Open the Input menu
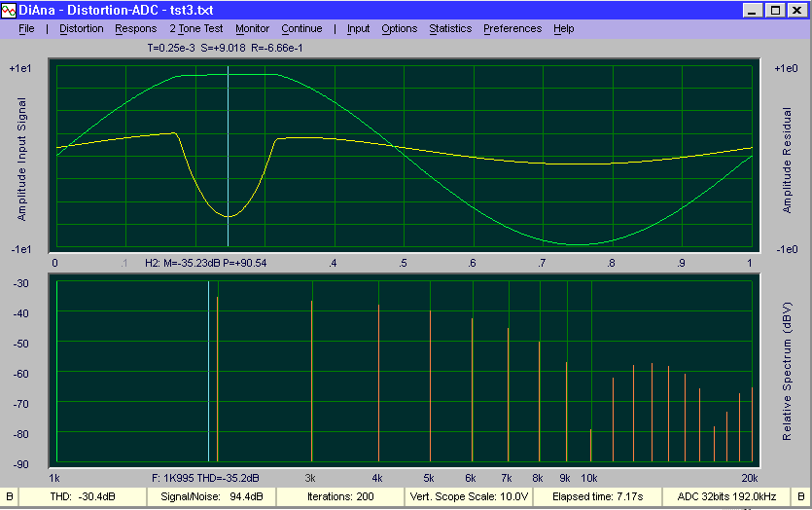This screenshot has width=812, height=510. (358, 29)
